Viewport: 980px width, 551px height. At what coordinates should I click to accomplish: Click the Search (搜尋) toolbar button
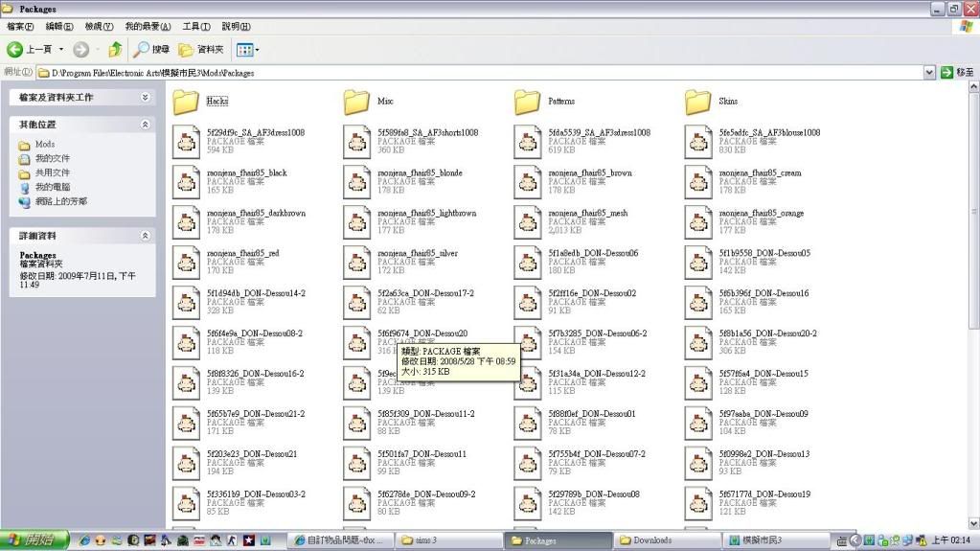point(151,49)
